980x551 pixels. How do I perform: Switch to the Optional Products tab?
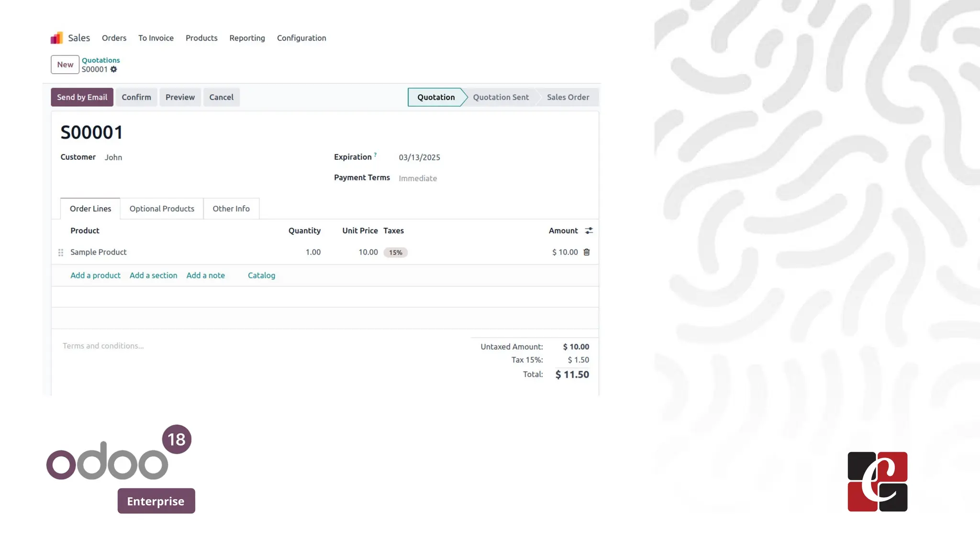(x=162, y=209)
